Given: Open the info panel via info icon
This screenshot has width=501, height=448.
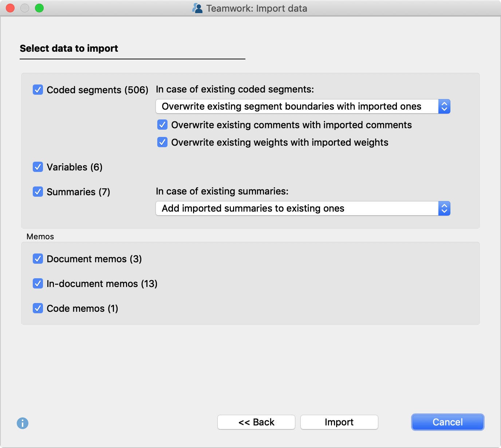Looking at the screenshot, I should 22,423.
